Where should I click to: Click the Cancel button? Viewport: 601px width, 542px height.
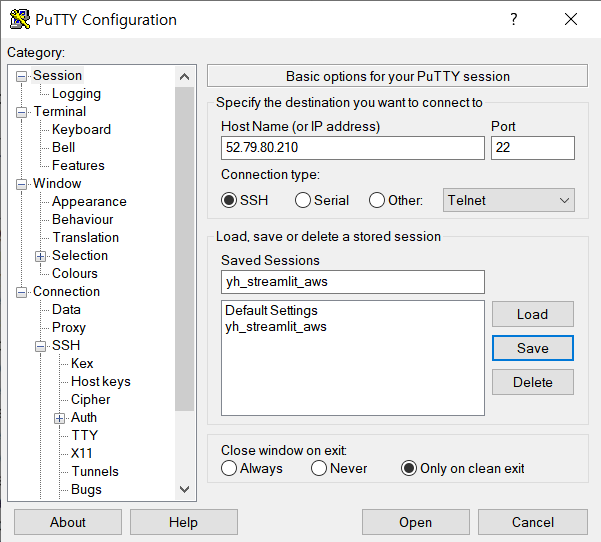pyautogui.click(x=533, y=522)
